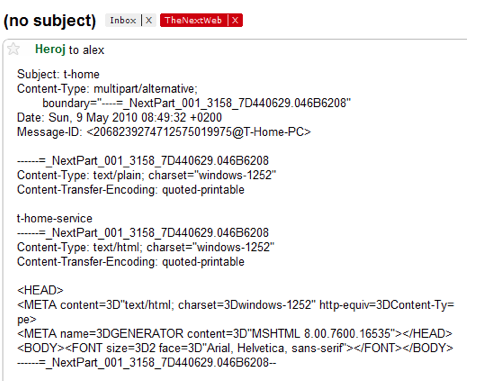
Task: Click the '<HEAD>' tag text
Action: [40, 290]
